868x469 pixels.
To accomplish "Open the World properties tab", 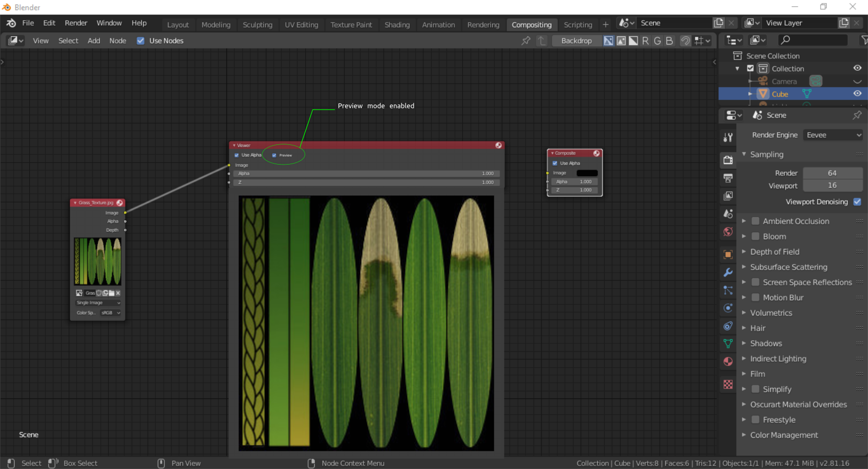I will tap(728, 232).
